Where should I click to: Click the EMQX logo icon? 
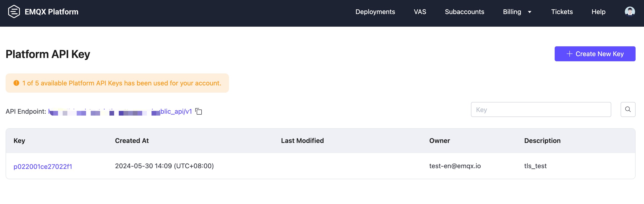(14, 11)
